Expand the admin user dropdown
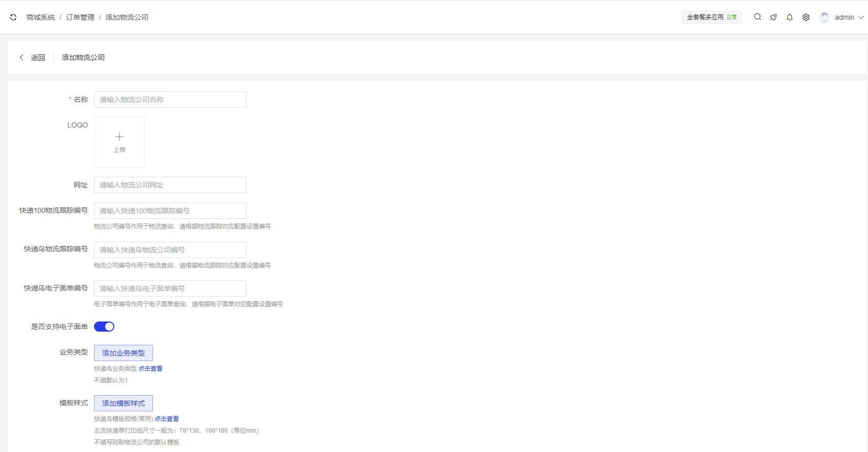Screen dimensions: 868x452 860,17
